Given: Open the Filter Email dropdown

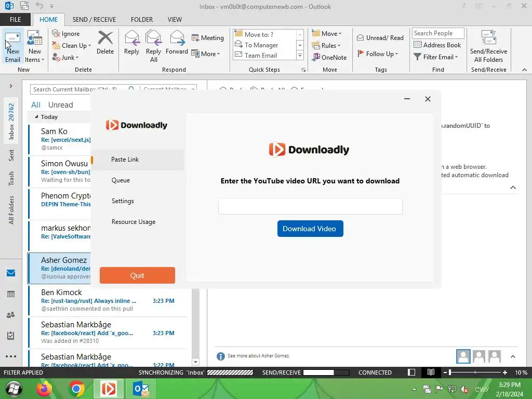Looking at the screenshot, I should pos(436,57).
